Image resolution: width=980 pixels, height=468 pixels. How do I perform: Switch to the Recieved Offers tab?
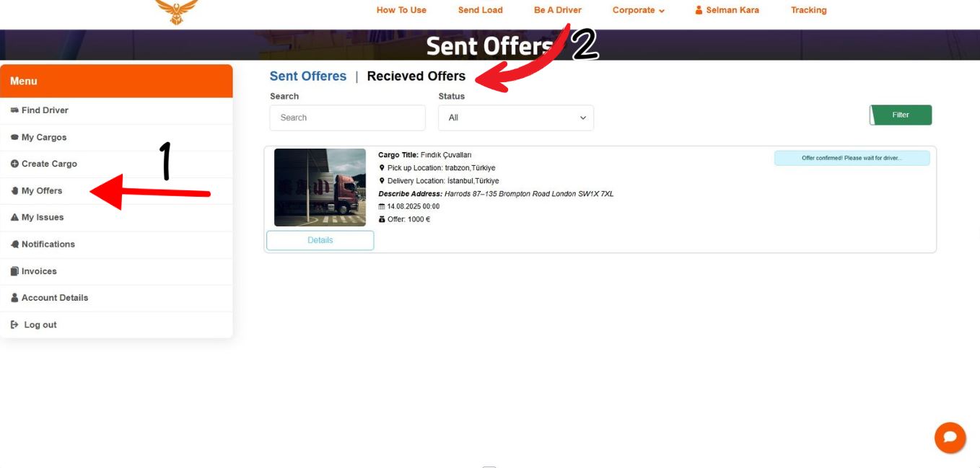[x=416, y=76]
